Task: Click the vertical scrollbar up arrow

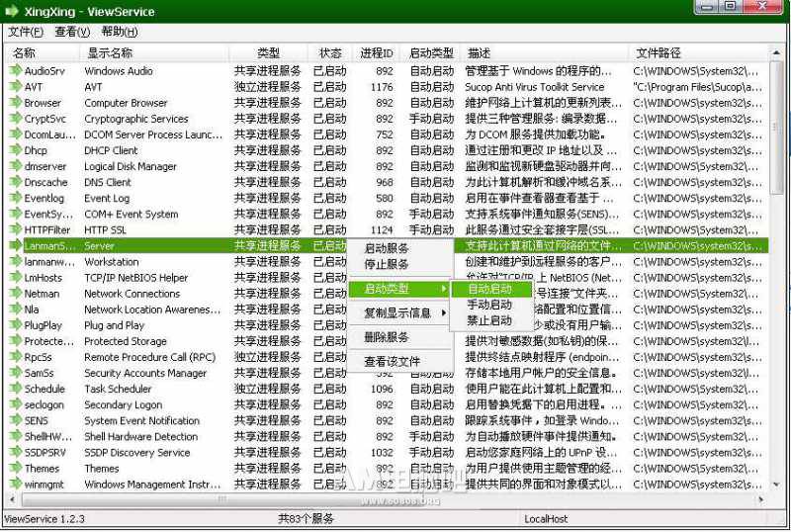Action: click(776, 52)
